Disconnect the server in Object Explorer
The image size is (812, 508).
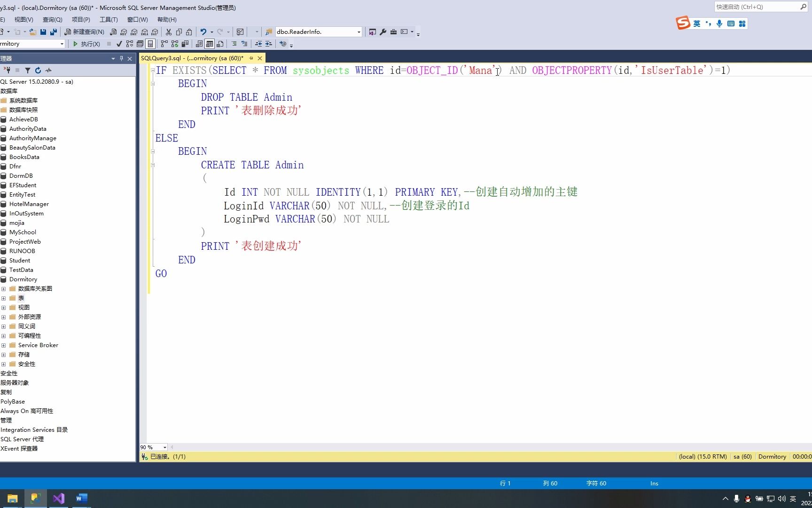pyautogui.click(x=8, y=71)
